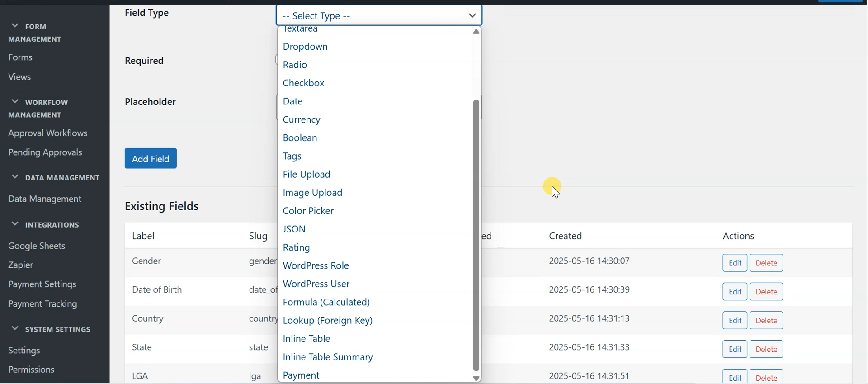Screen dimensions: 868x384
Task: Choose Radio field type option
Action: coord(374,65)
